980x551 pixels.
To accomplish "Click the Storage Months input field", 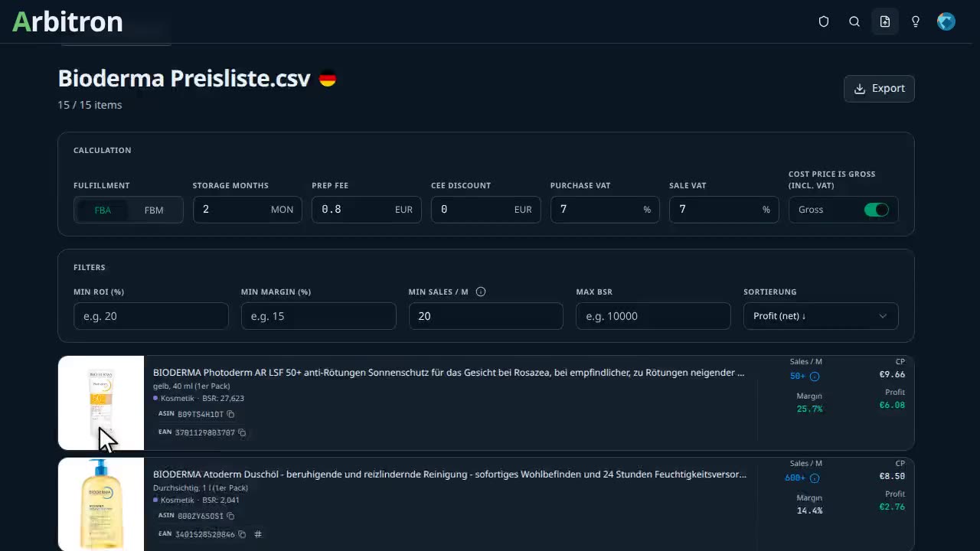I will coord(247,210).
